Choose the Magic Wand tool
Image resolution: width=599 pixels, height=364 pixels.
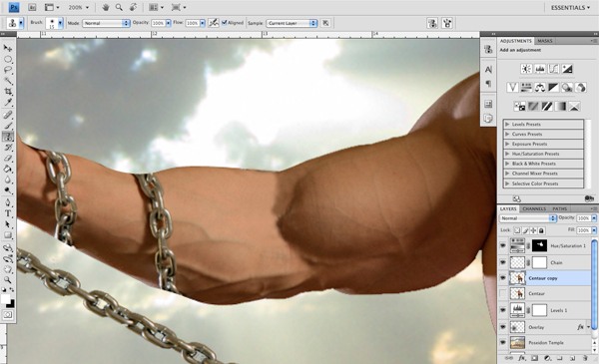8,81
